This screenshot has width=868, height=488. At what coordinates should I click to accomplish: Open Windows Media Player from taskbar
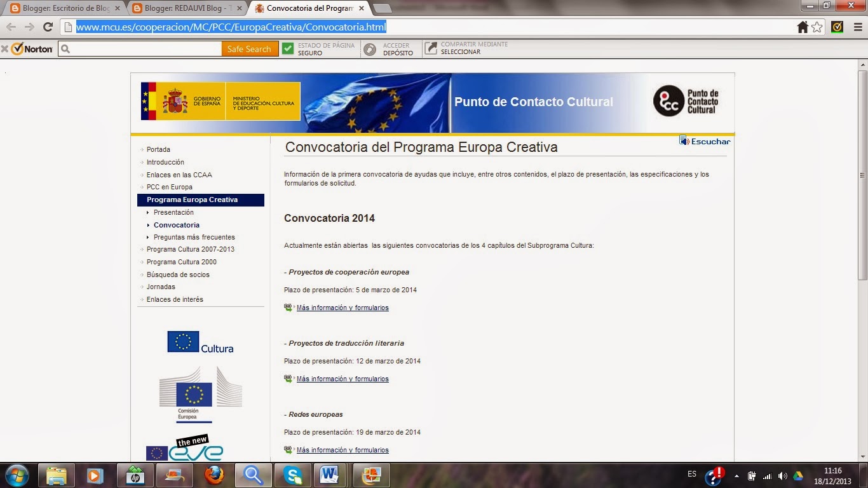96,475
